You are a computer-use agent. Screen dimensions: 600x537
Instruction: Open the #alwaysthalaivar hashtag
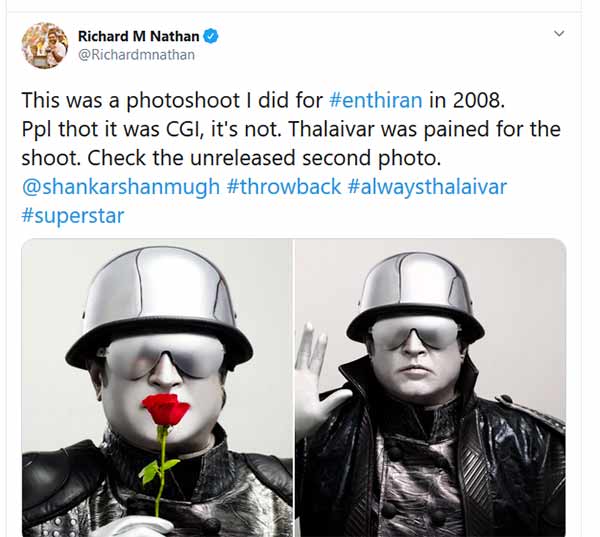click(427, 187)
